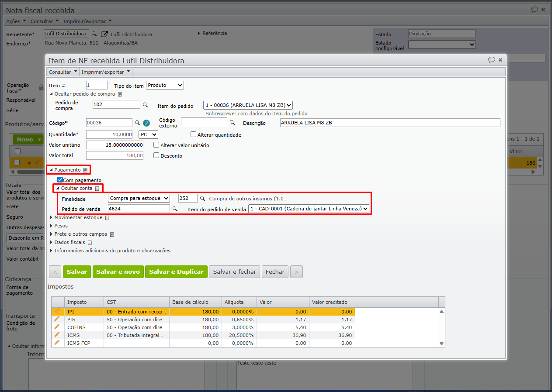The image size is (552, 392).
Task: Open Tipo do item dropdown
Action: tap(165, 86)
